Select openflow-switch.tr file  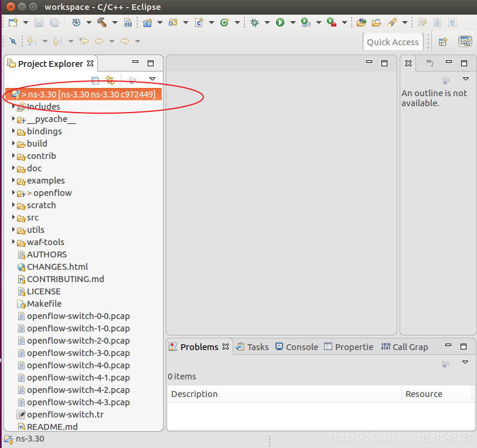60,415
